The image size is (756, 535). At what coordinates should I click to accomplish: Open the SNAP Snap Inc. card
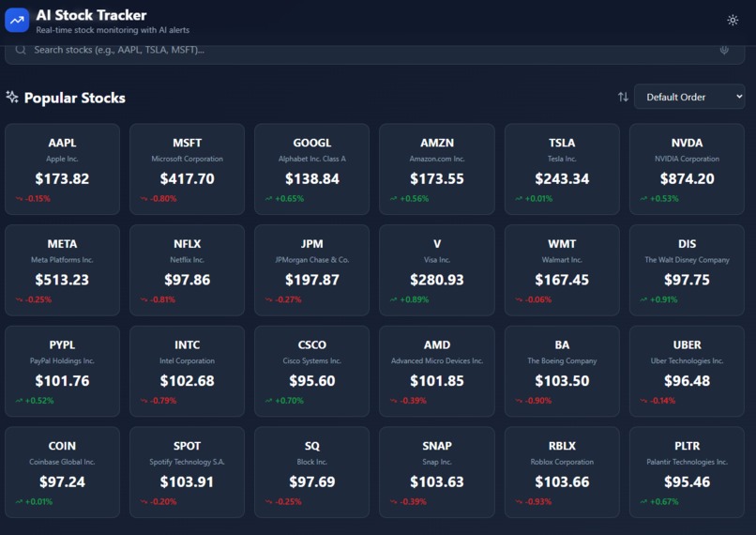point(437,472)
